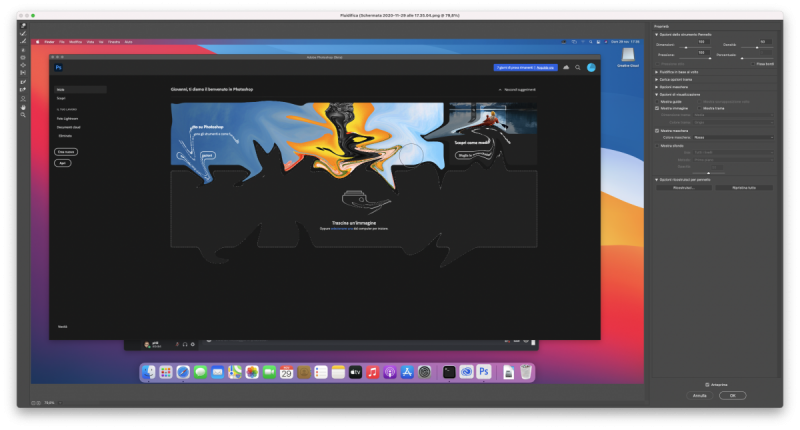
Task: Click the Dimensioni value field
Action: click(704, 42)
